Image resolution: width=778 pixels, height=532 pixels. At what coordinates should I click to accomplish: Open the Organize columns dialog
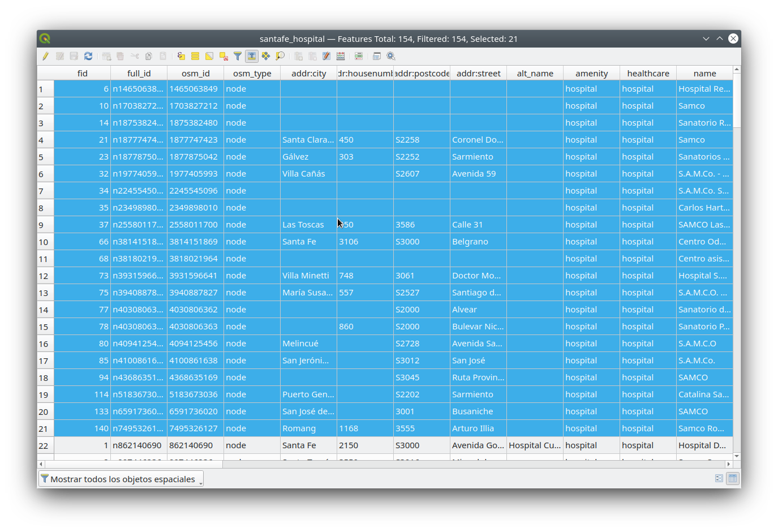tap(326, 56)
